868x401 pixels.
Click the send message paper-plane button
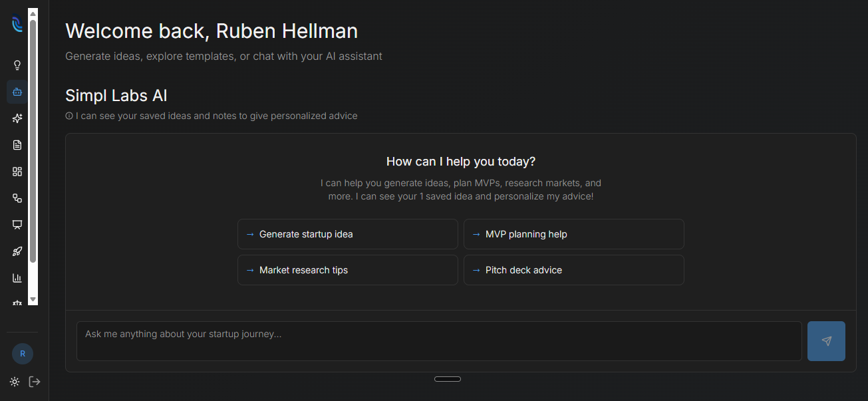point(826,340)
